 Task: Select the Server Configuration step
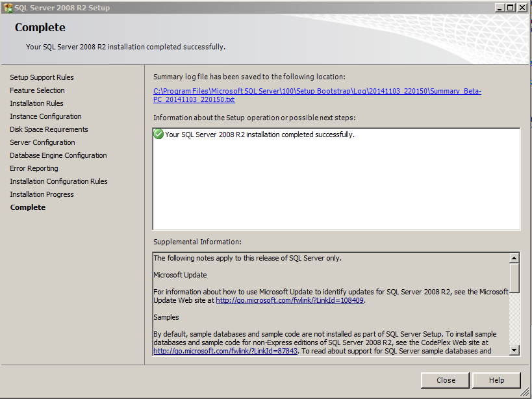pyautogui.click(x=42, y=142)
